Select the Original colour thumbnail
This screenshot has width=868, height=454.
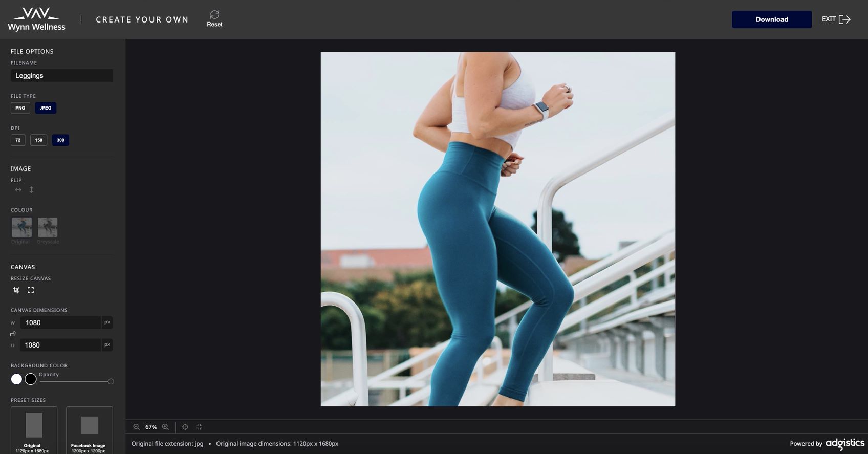pos(21,227)
